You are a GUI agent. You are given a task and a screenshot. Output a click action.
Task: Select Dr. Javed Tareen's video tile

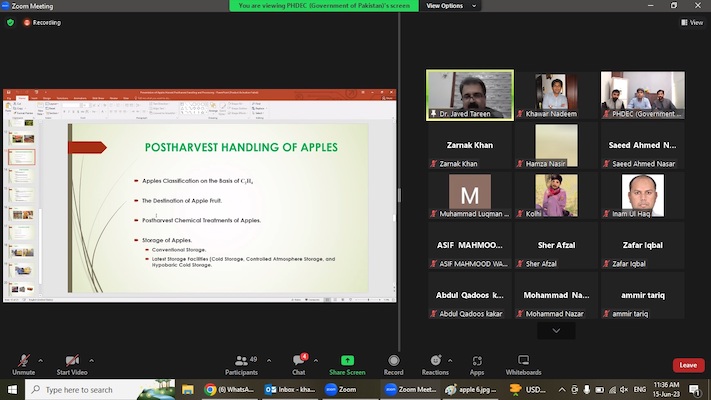point(470,95)
